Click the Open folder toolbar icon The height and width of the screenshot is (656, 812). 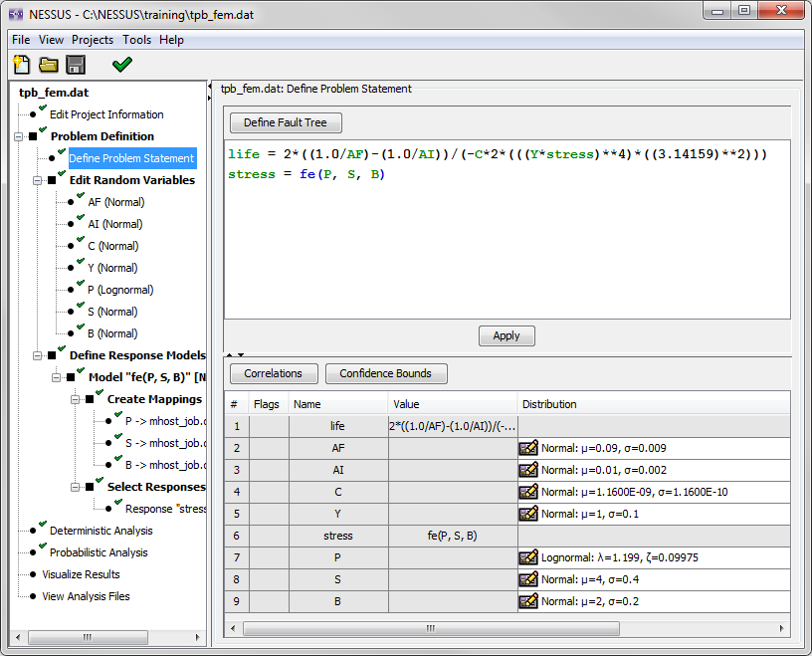click(x=48, y=66)
